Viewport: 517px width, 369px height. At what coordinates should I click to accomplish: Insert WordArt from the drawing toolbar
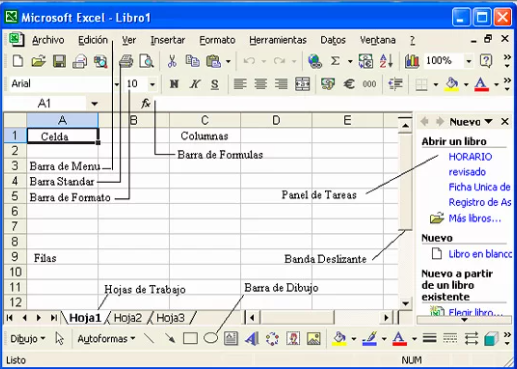pyautogui.click(x=252, y=339)
